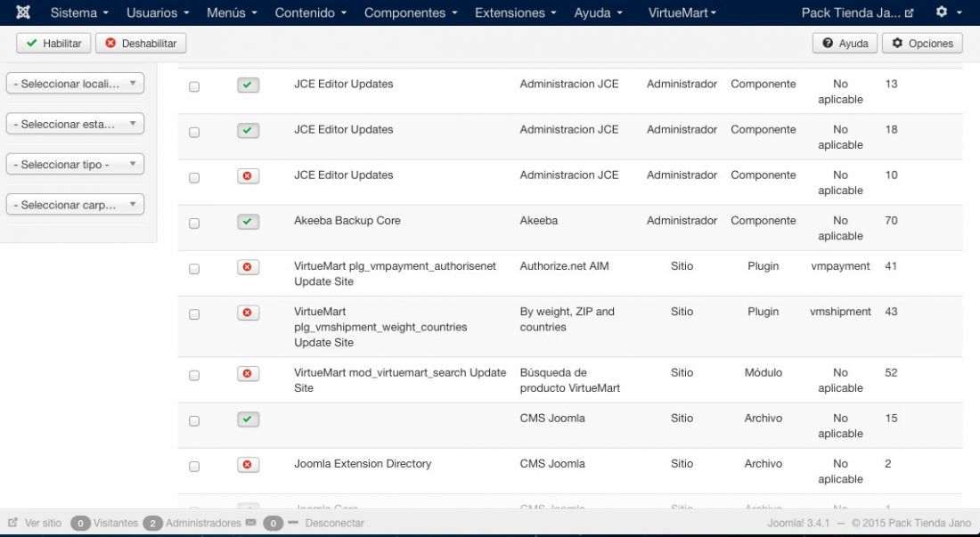The height and width of the screenshot is (537, 980).
Task: Open the Contenido menu
Action: tap(311, 12)
